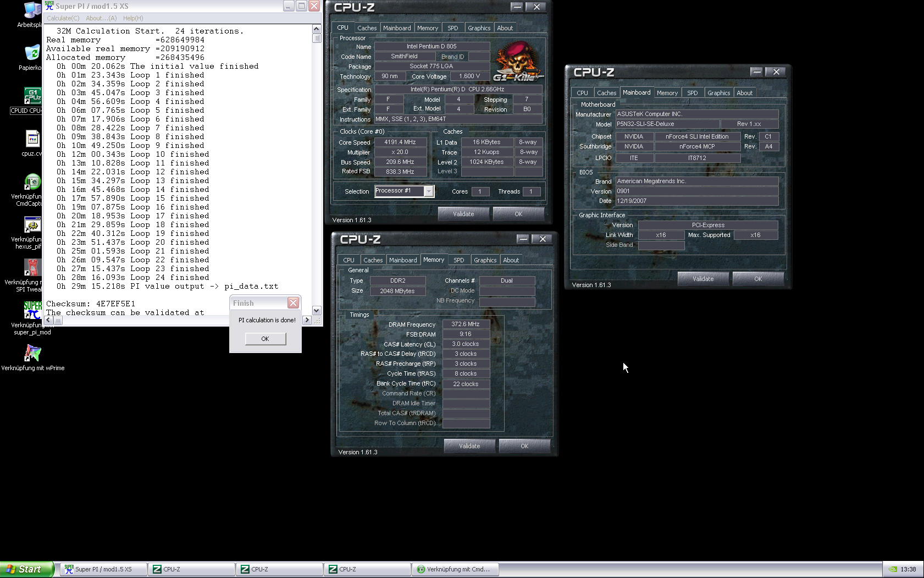Click OK in the Finish dialog
Viewport: 924px width, 578px height.
pyautogui.click(x=265, y=339)
